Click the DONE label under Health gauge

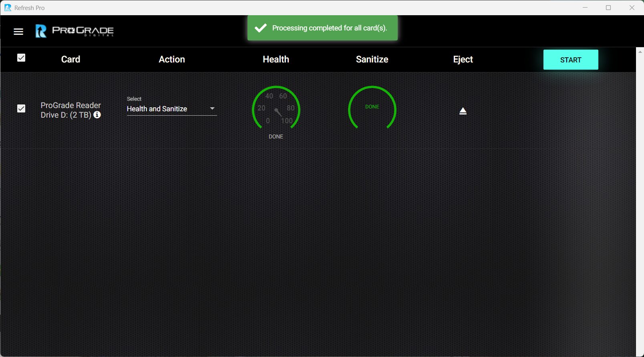pyautogui.click(x=276, y=136)
